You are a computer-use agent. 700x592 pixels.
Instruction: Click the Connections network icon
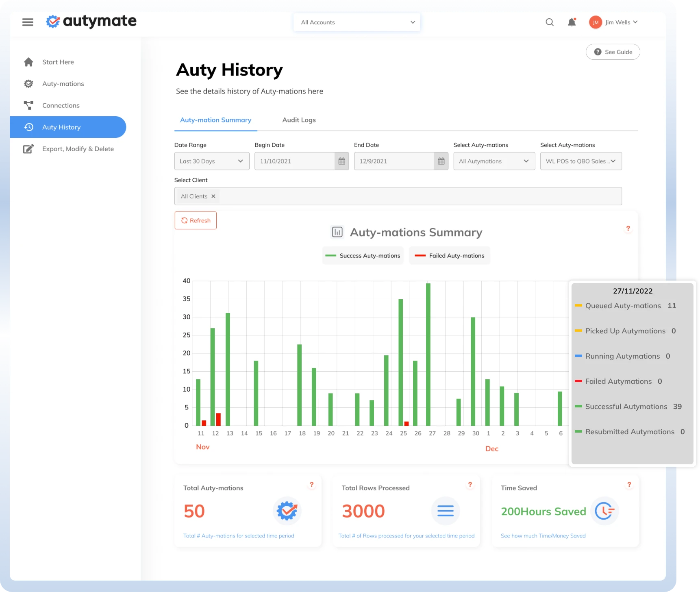[x=28, y=105]
